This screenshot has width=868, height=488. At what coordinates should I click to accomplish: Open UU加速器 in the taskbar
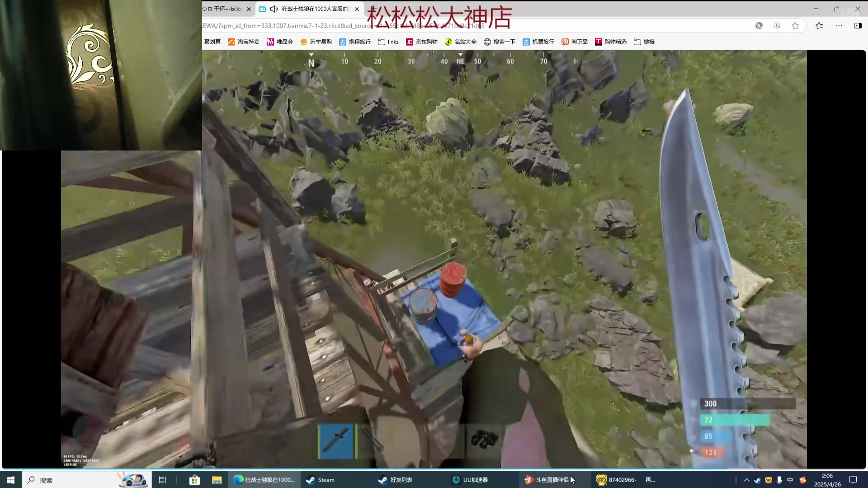click(470, 480)
